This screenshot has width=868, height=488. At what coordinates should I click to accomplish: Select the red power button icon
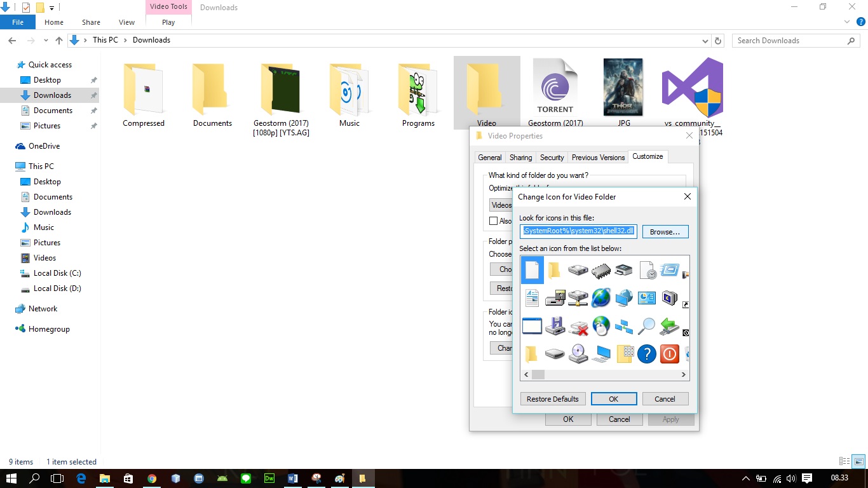(670, 354)
